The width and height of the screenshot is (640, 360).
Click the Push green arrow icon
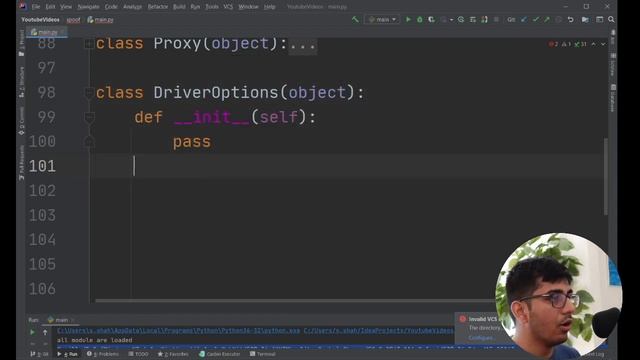point(547,20)
